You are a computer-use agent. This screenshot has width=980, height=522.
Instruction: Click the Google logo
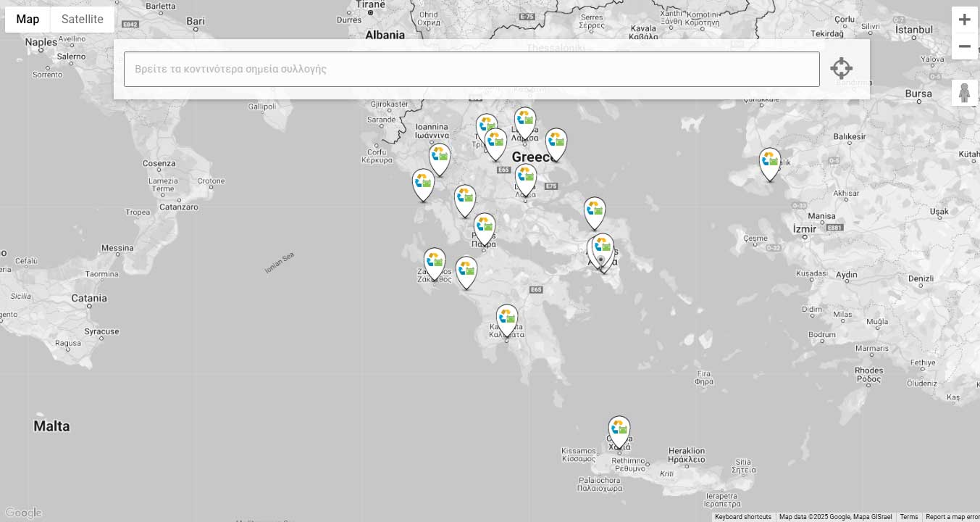pos(22,513)
